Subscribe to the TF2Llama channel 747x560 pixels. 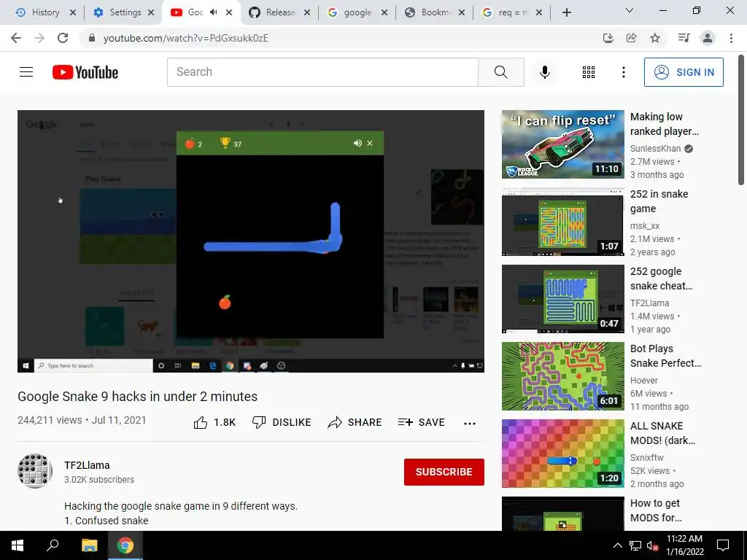point(444,472)
